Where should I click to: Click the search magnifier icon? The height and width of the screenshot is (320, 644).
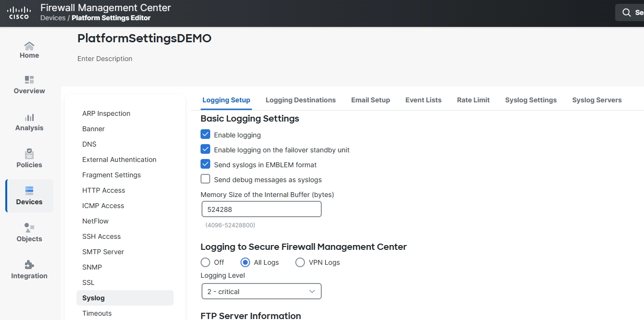pyautogui.click(x=627, y=13)
